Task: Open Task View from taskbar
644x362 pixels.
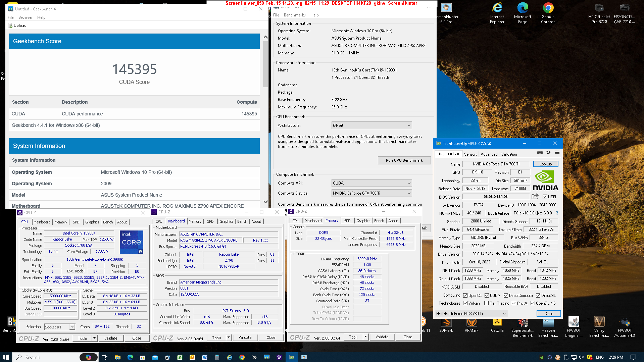Action: click(x=104, y=357)
